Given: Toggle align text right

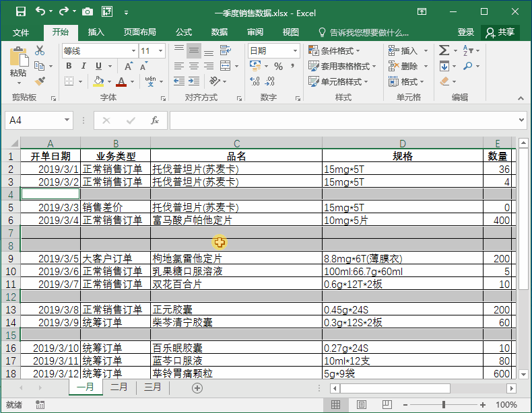Looking at the screenshot, I should [209, 66].
